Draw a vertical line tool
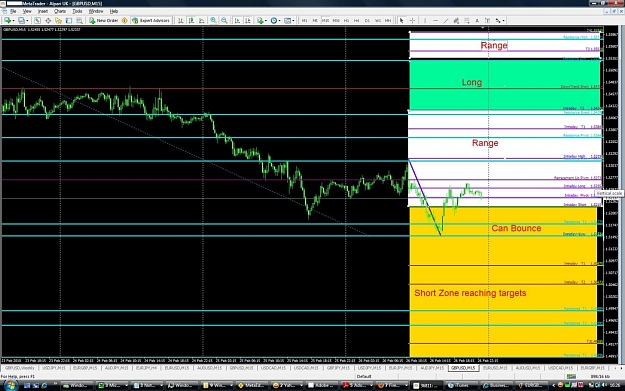625x391 pixels. [425, 20]
